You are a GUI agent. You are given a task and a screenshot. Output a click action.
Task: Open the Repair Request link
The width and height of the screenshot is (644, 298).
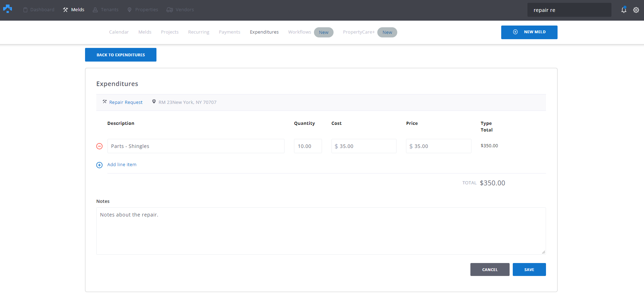click(126, 102)
